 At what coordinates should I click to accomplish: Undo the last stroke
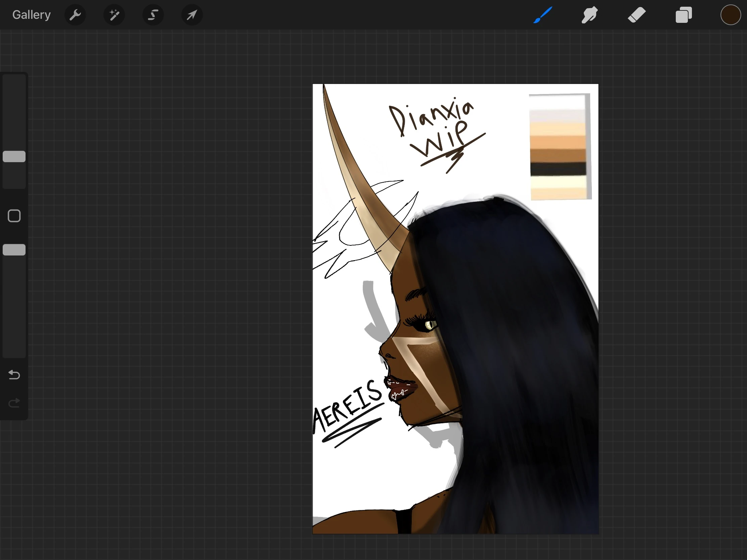(14, 375)
